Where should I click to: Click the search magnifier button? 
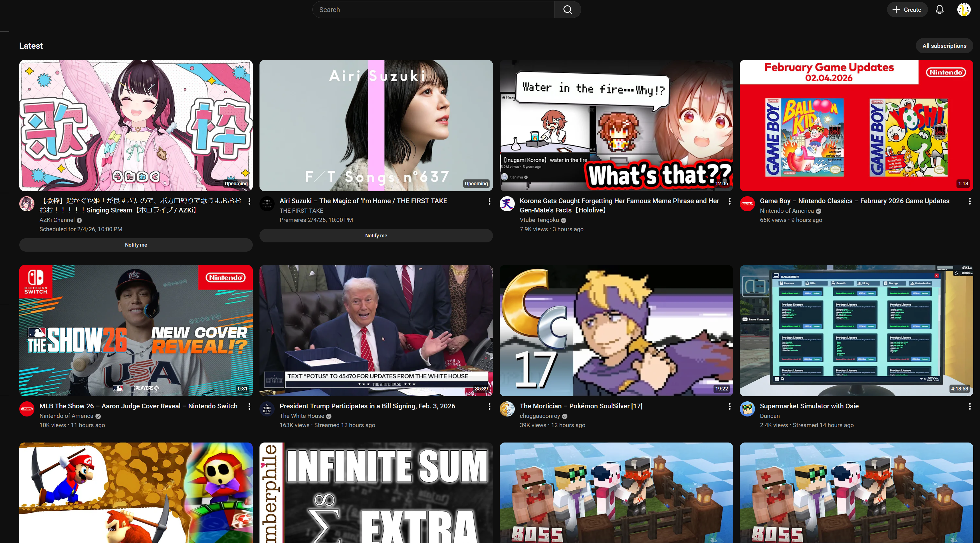pyautogui.click(x=567, y=10)
